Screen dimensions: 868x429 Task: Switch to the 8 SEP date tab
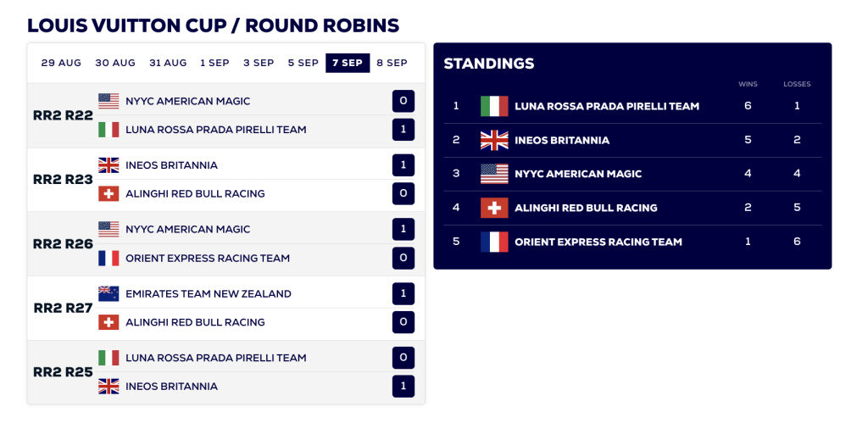click(x=392, y=63)
